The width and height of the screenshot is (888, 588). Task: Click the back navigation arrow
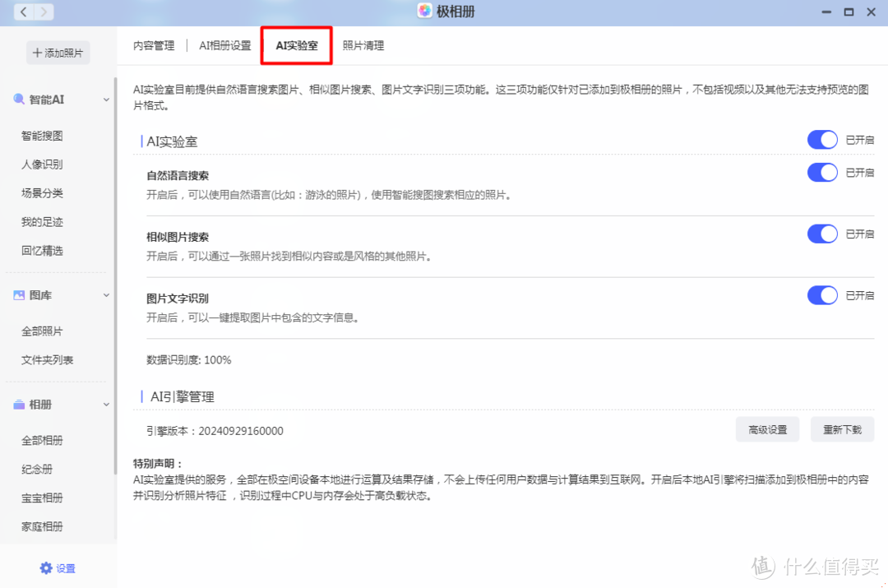pos(23,12)
